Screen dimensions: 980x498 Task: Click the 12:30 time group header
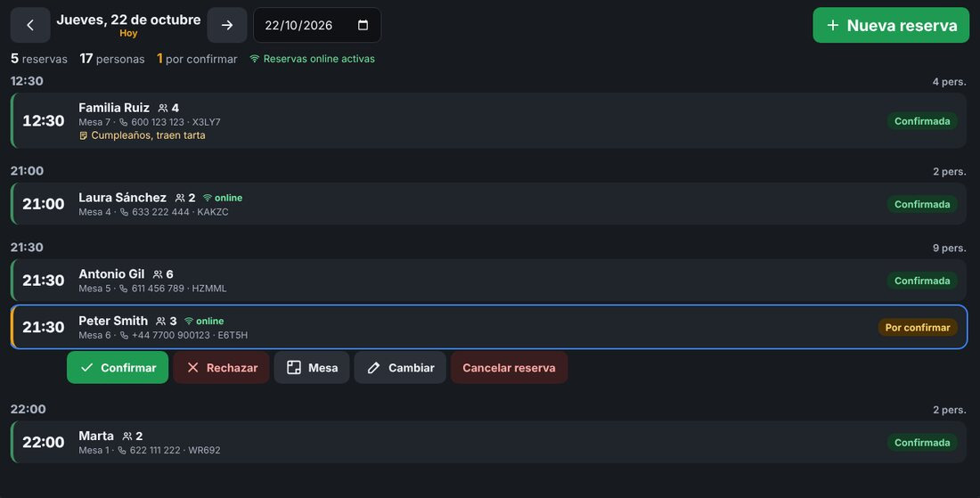tap(27, 81)
